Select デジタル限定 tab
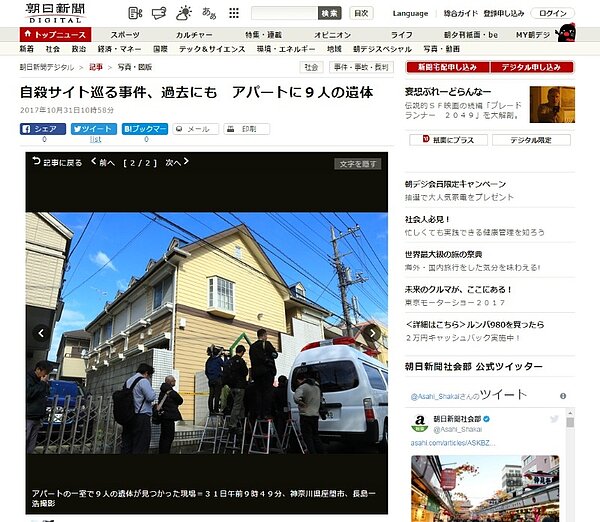600x522 pixels. (x=531, y=140)
